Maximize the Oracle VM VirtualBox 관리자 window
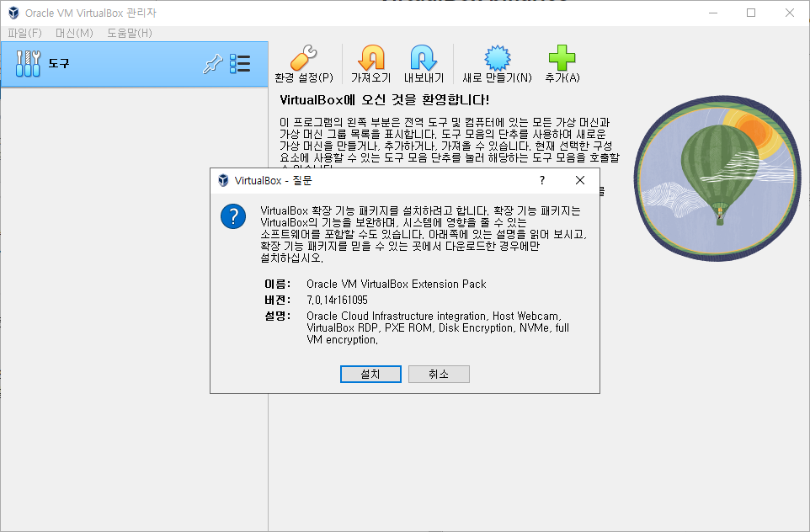Image resolution: width=810 pixels, height=532 pixels. coord(751,13)
